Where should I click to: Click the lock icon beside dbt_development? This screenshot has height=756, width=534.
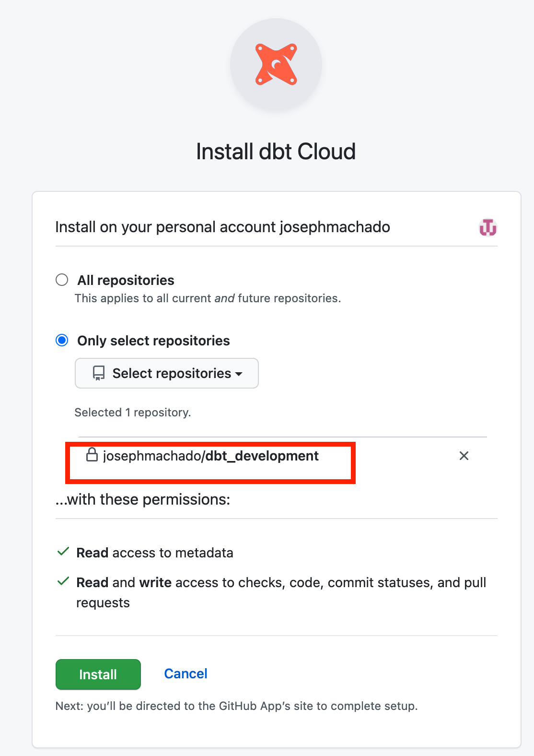click(x=91, y=456)
